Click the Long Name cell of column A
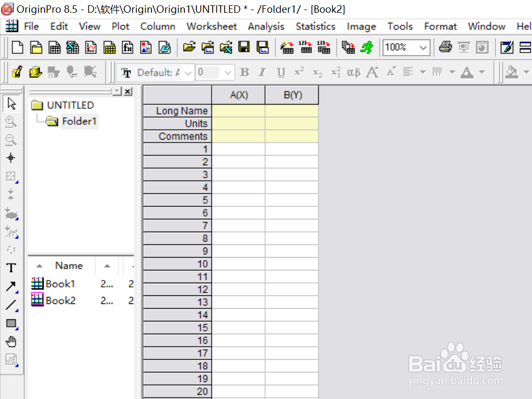532x399 pixels. coord(239,111)
